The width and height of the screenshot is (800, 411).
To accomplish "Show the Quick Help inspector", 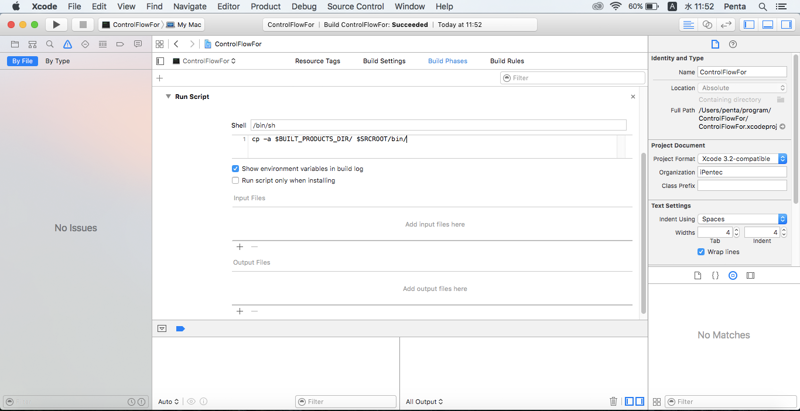I will (733, 44).
